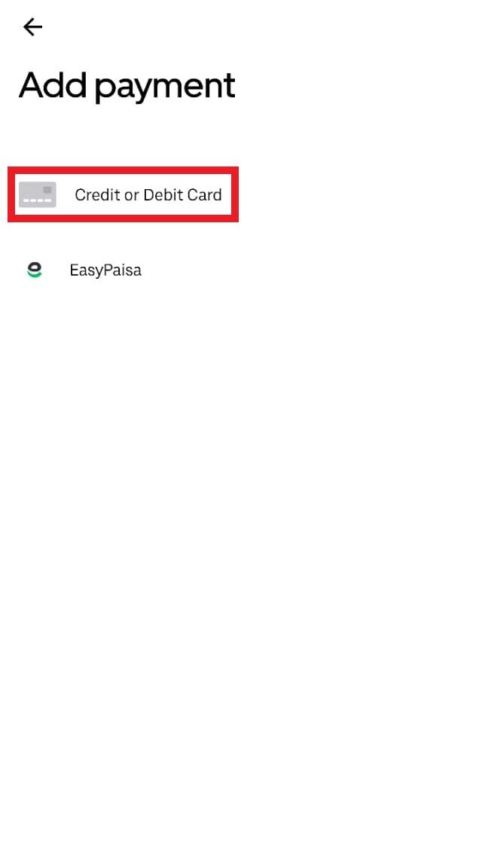Image resolution: width=482 pixels, height=868 pixels.
Task: Click the word "payment" in the title
Action: [x=165, y=87]
